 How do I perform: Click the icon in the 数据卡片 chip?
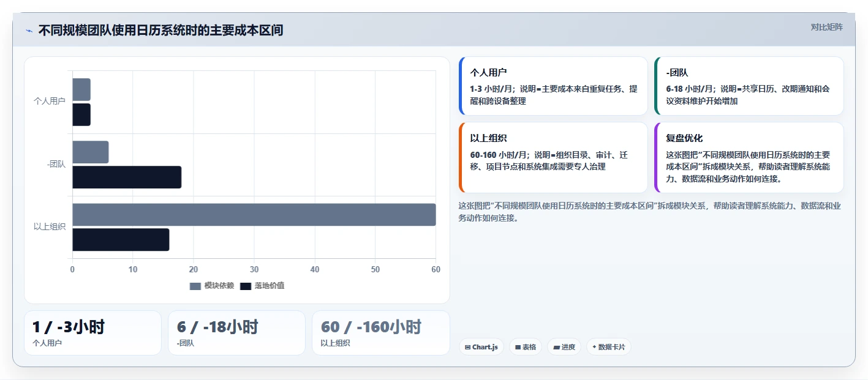(594, 348)
